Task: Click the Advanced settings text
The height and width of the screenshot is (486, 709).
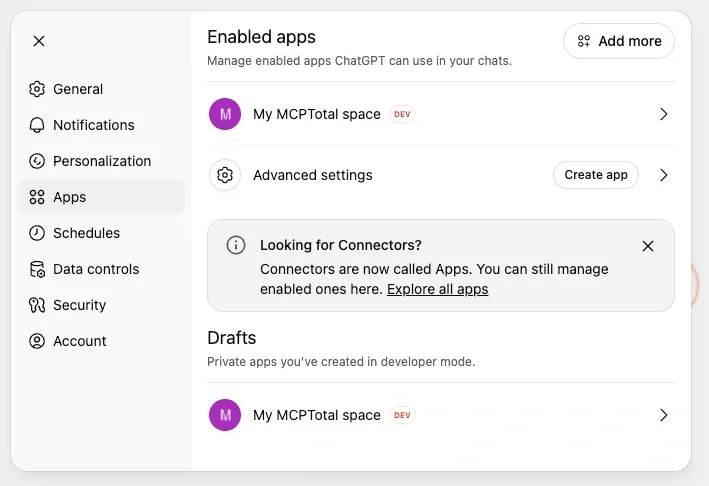Action: coord(313,175)
